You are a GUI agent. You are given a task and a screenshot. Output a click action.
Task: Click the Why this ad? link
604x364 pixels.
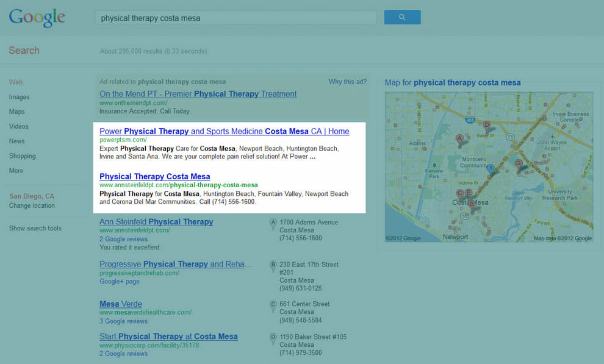point(348,82)
